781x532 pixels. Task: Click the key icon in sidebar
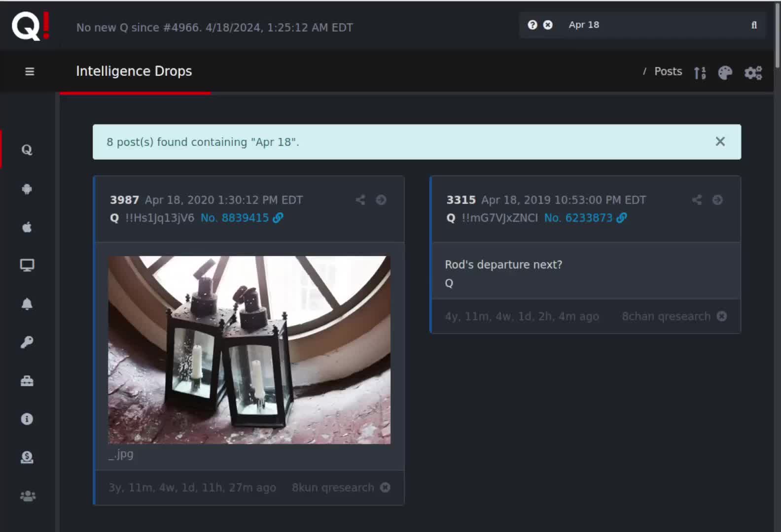(27, 342)
